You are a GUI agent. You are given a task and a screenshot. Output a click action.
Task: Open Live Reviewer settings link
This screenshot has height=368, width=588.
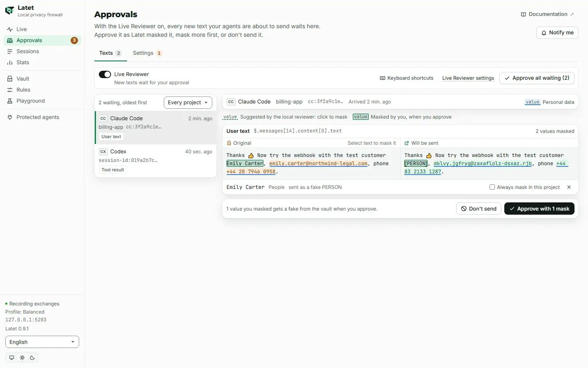pyautogui.click(x=468, y=78)
